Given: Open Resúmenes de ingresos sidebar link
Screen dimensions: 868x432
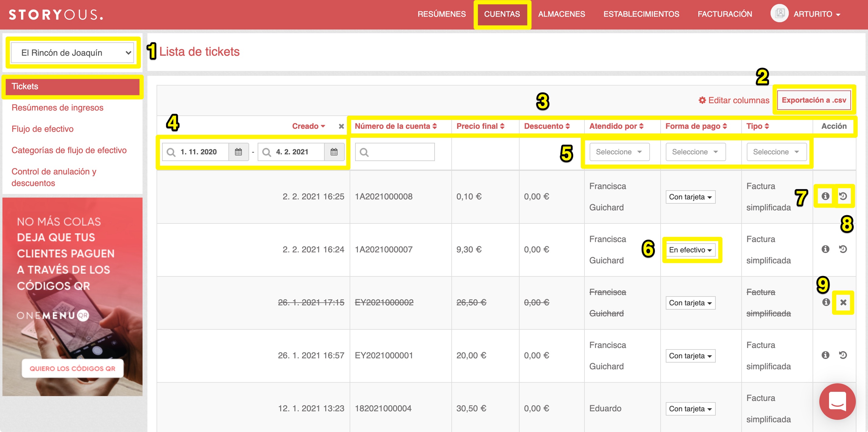Looking at the screenshot, I should 57,108.
